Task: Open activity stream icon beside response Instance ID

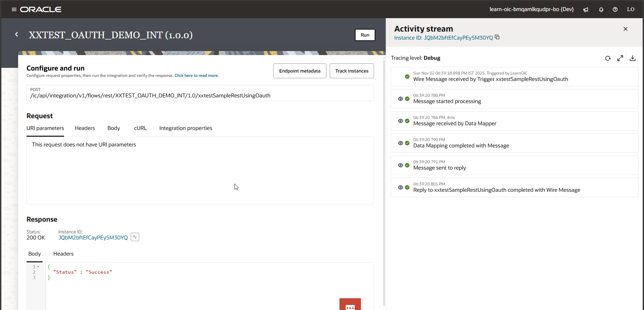Action: [135, 237]
